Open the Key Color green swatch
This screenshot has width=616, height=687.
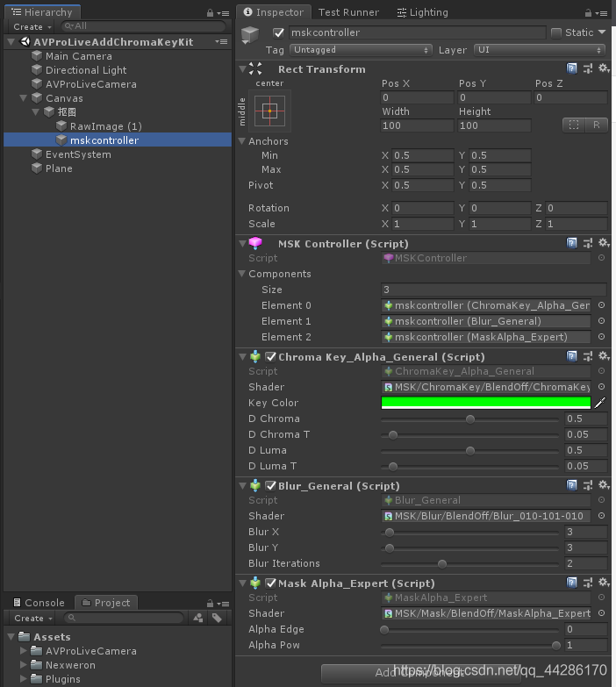pos(486,403)
